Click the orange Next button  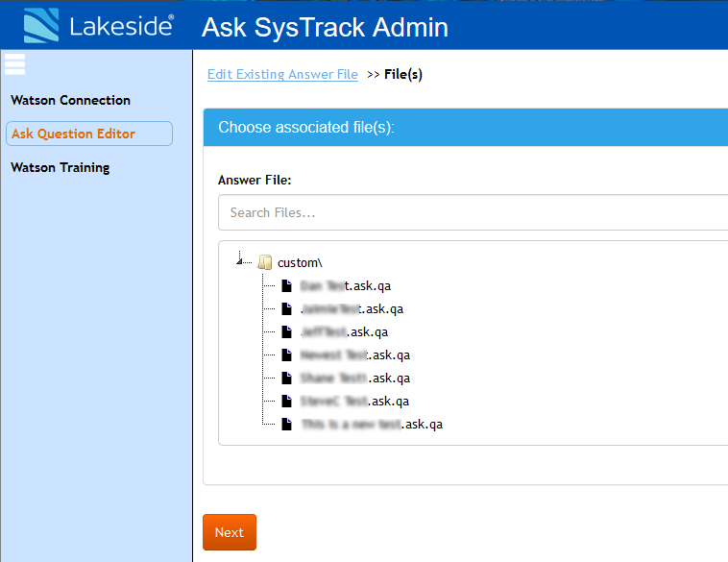click(x=230, y=532)
